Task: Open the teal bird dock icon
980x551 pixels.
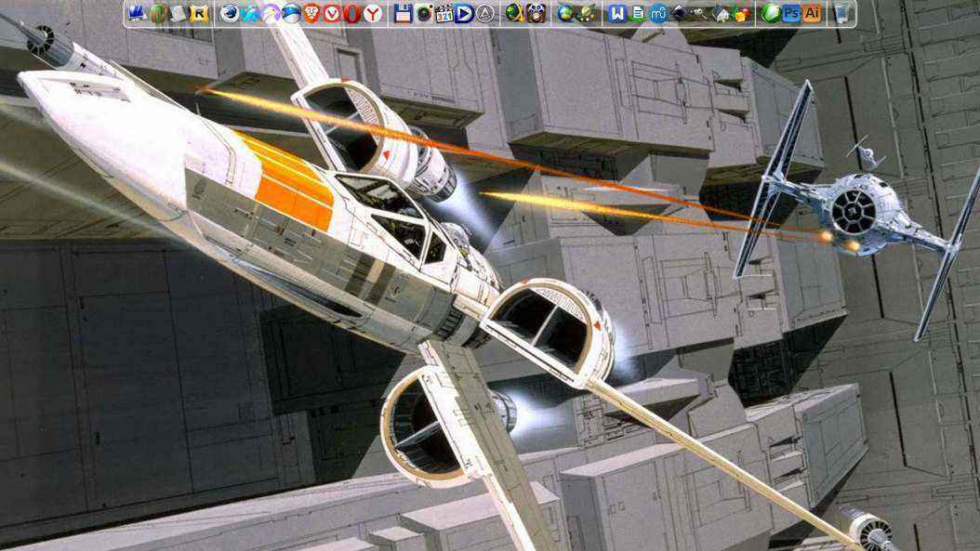Action: coord(250,13)
